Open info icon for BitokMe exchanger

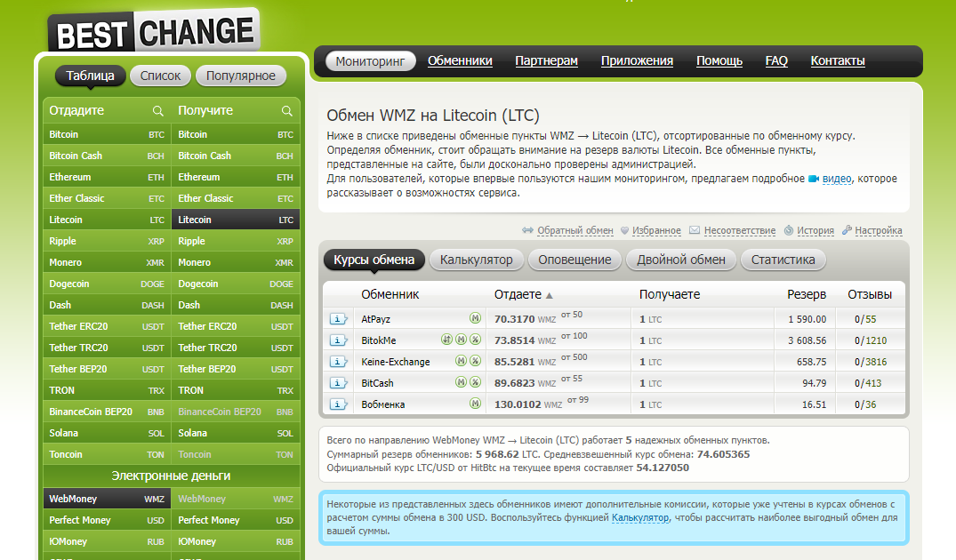pyautogui.click(x=339, y=340)
